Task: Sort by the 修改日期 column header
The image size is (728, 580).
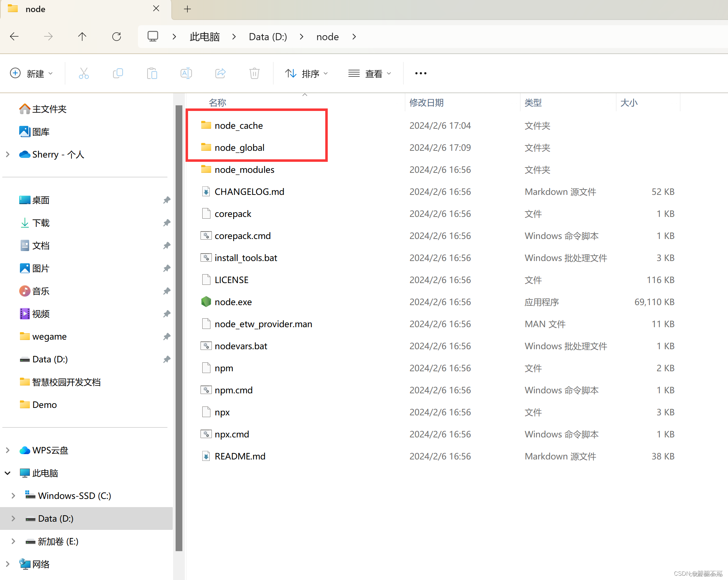Action: 426,103
